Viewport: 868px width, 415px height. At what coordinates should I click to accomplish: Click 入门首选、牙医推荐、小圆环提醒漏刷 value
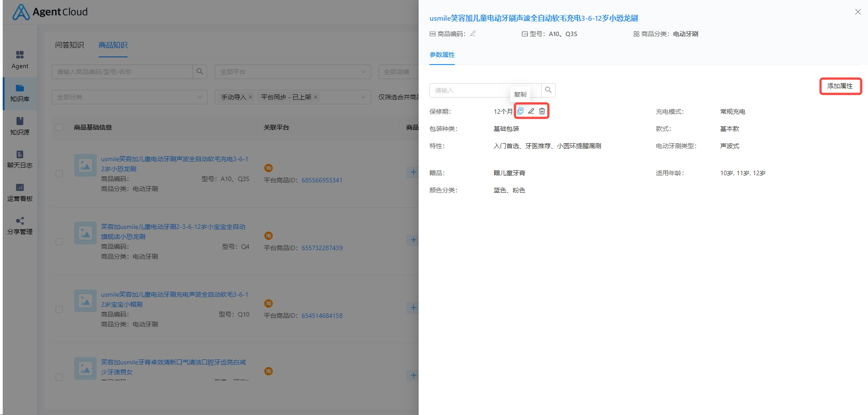[x=547, y=146]
